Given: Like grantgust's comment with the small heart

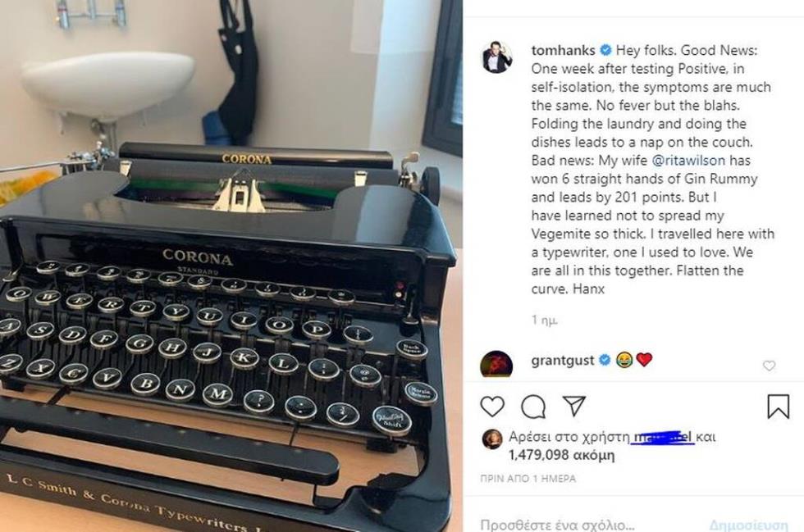Looking at the screenshot, I should [x=769, y=366].
